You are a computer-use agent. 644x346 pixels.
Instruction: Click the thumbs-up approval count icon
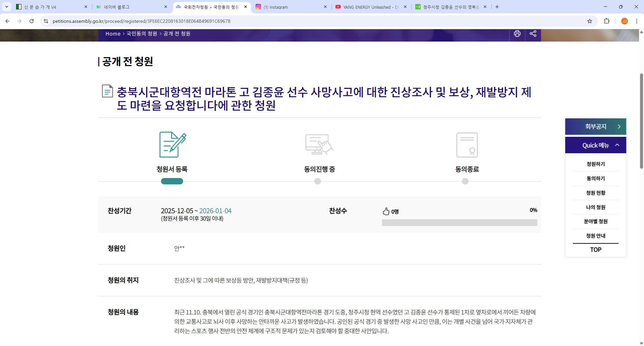[386, 211]
